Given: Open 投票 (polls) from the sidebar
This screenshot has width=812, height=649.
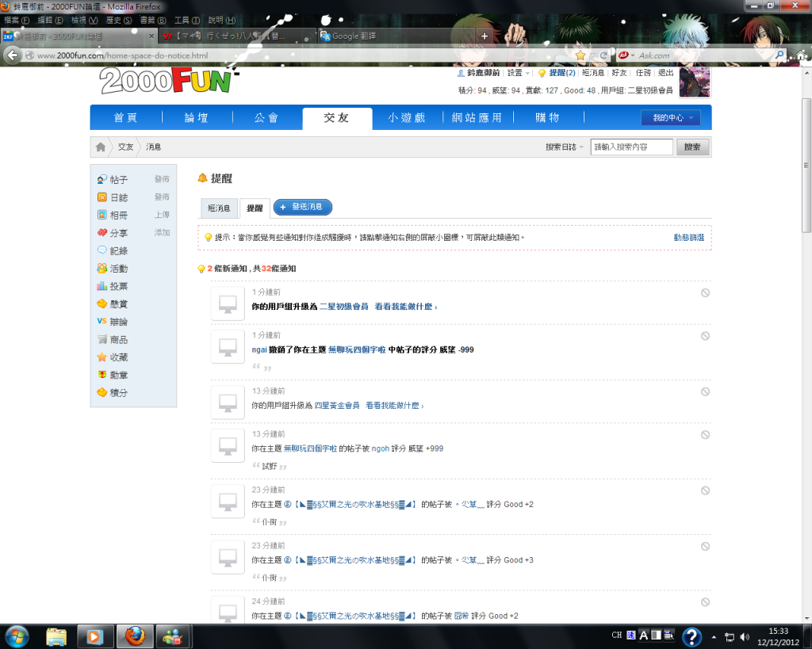Looking at the screenshot, I should (x=118, y=286).
